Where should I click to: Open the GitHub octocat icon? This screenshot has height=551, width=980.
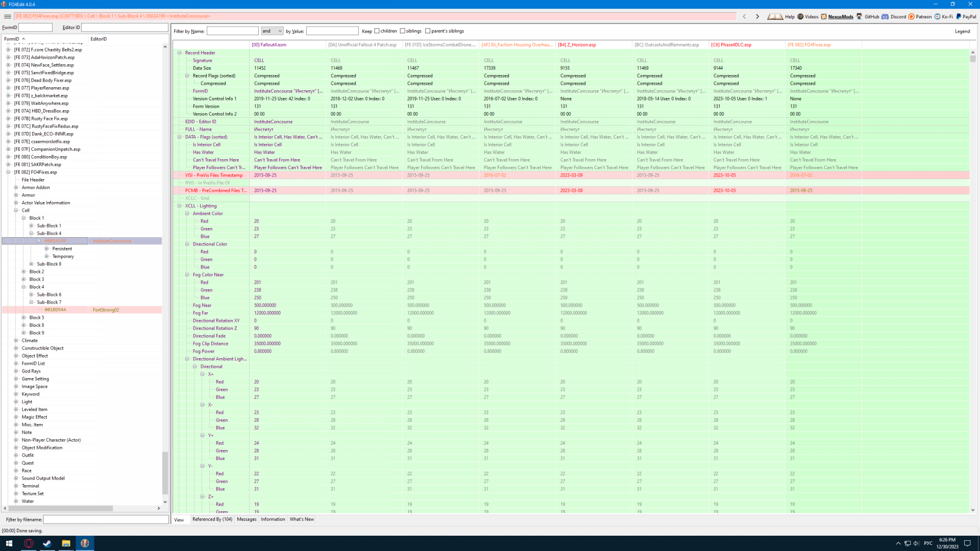[860, 16]
